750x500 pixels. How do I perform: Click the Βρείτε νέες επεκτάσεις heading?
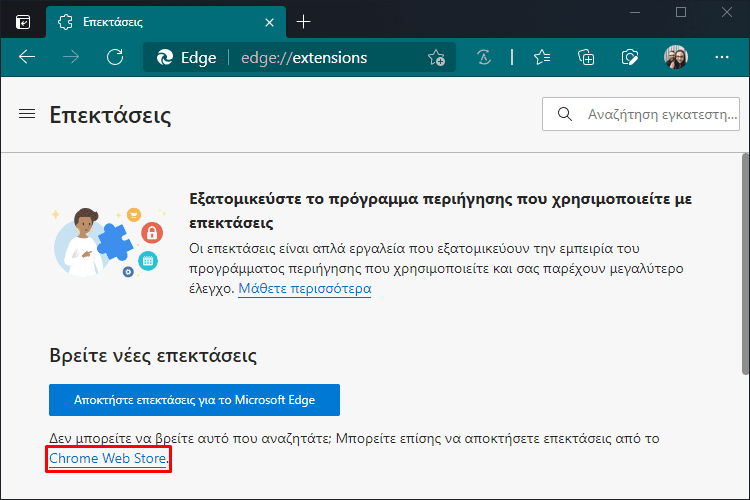click(x=153, y=355)
